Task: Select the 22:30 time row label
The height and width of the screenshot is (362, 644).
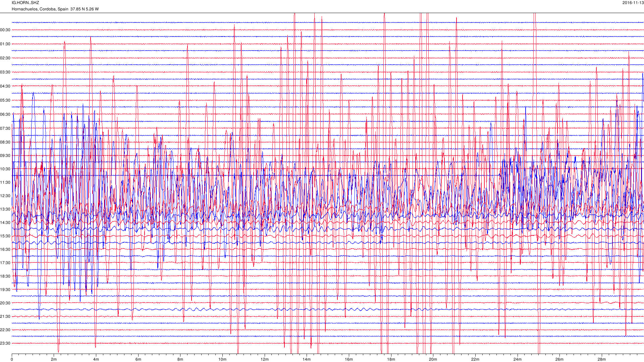Action: pos(5,330)
